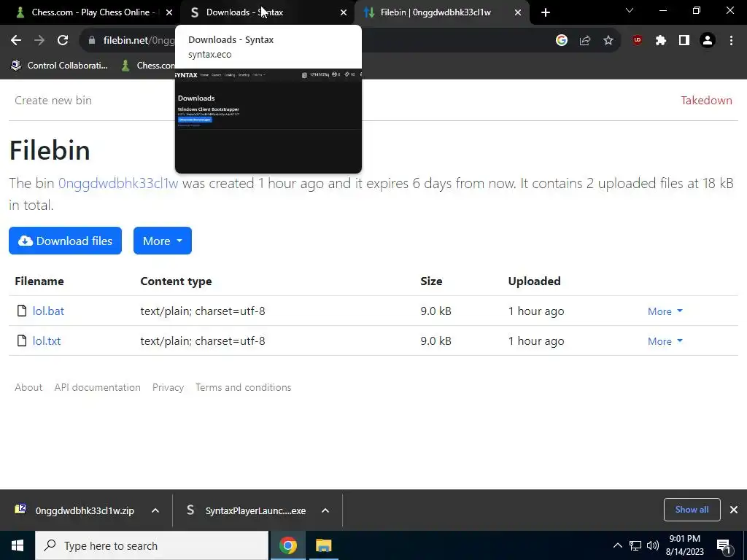This screenshot has width=747, height=560.
Task: Click Show all downloads button
Action: (x=692, y=510)
